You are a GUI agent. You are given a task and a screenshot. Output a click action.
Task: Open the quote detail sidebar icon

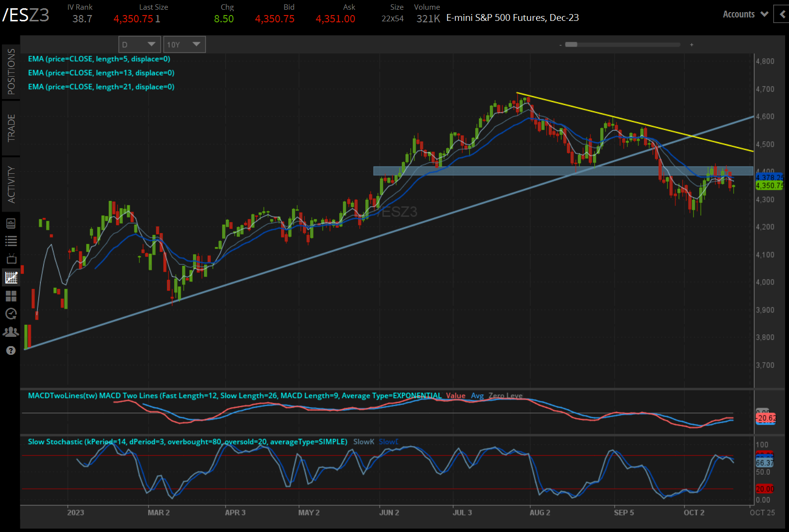pos(11,223)
